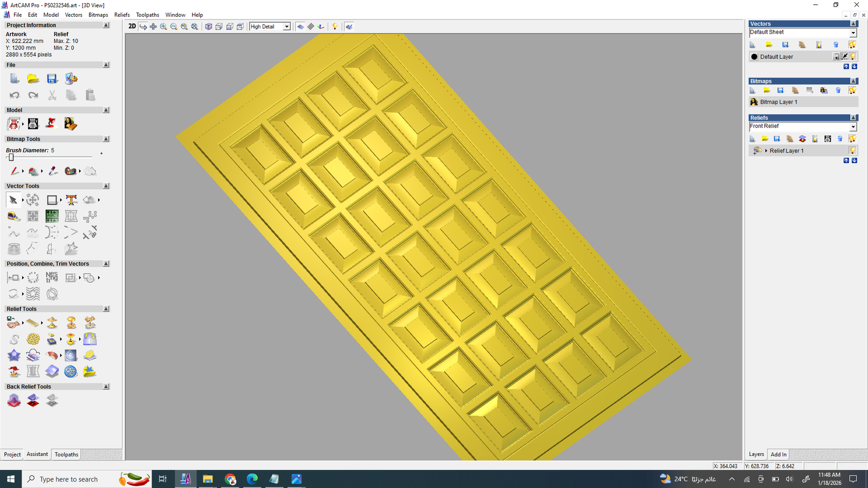Delete vector layer using the trash icon
Viewport: 868px width, 488px height.
pos(835,45)
